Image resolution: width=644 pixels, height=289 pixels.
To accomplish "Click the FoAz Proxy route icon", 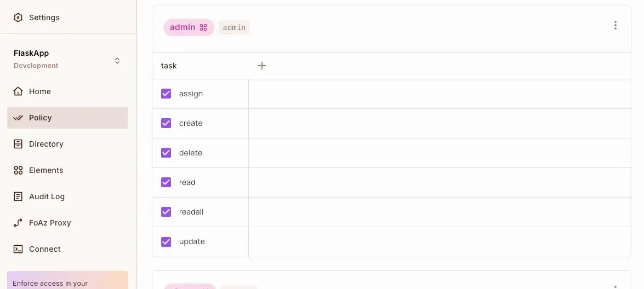I will (18, 223).
